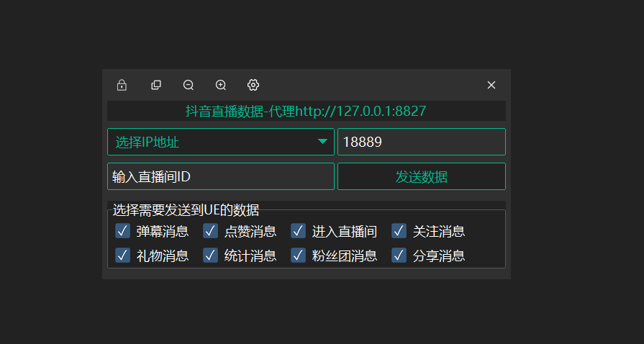Image resolution: width=644 pixels, height=344 pixels.
Task: Toggle the 点赞消息 checkbox
Action: coord(211,231)
